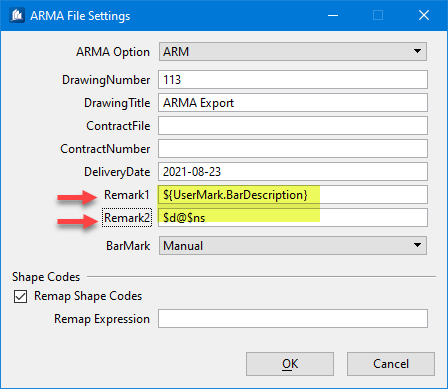Image resolution: width=448 pixels, height=389 pixels.
Task: Select the DeliveryDate field showing 2021-08-23
Action: [293, 172]
